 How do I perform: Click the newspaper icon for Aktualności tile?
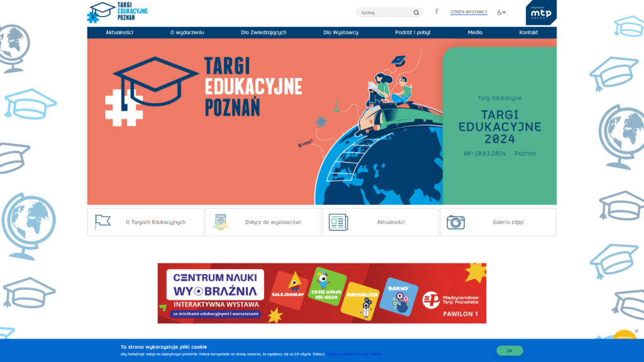coord(338,222)
